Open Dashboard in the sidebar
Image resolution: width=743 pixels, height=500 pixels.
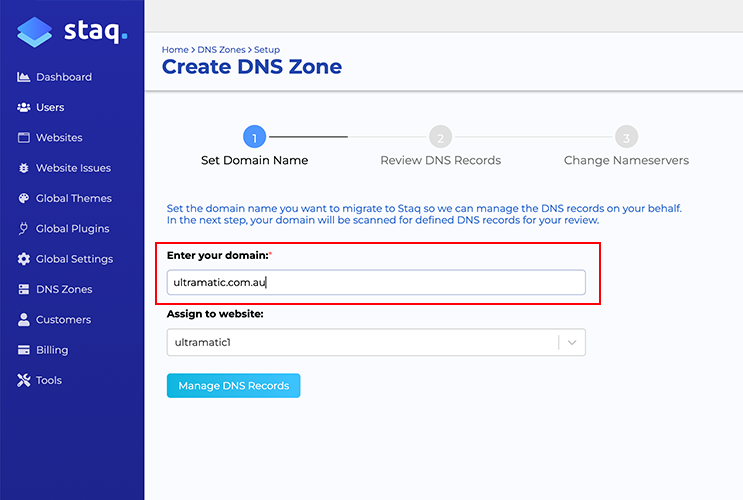[64, 77]
